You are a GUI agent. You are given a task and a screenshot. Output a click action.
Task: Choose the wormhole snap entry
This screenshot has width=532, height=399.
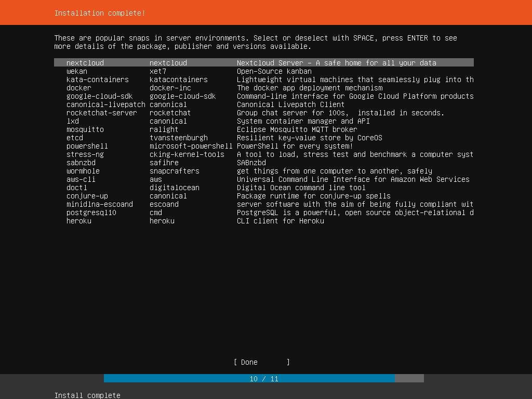click(x=263, y=171)
